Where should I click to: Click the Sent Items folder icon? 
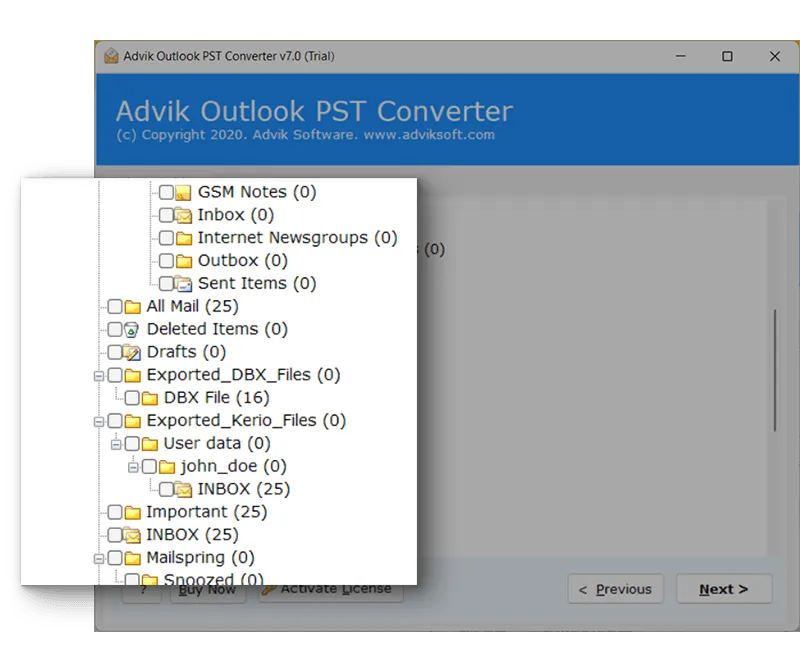point(183,284)
